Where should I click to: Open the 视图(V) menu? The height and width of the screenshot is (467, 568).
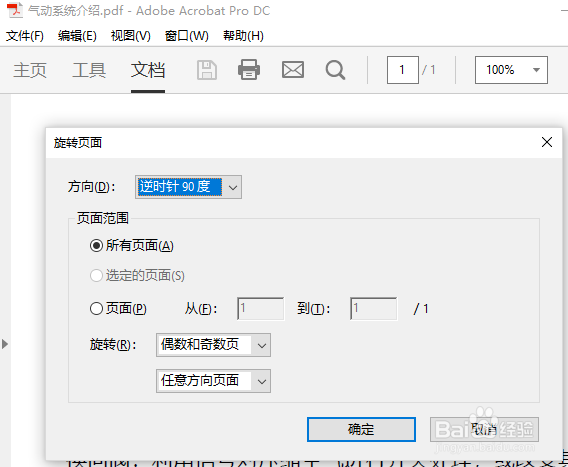tap(130, 36)
